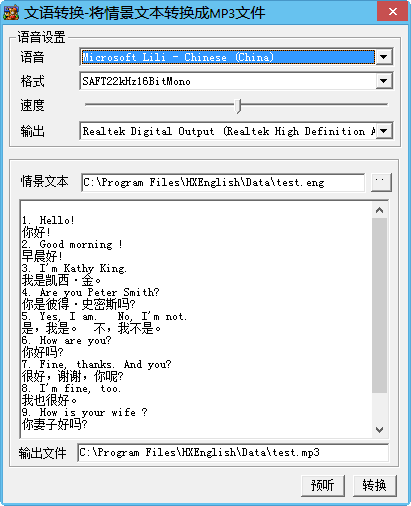The width and height of the screenshot is (411, 506).
Task: Expand the 格式 format dropdown arrow
Action: 384,81
